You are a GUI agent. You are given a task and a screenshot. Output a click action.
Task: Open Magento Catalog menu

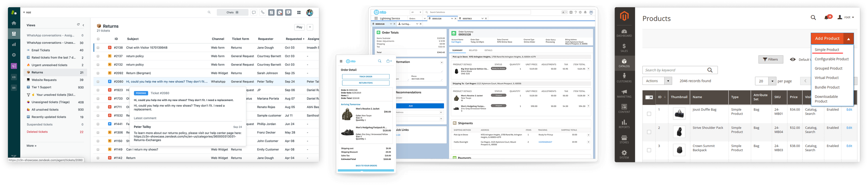pyautogui.click(x=624, y=63)
